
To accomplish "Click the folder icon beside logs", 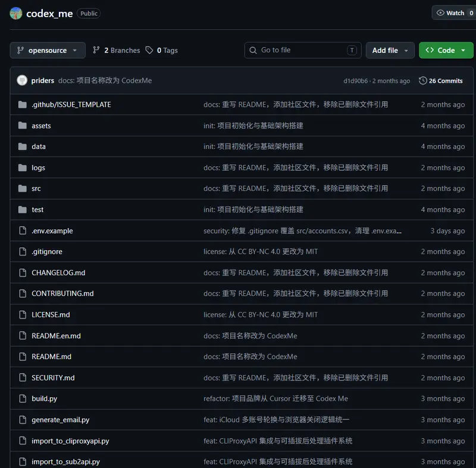I will click(x=23, y=168).
